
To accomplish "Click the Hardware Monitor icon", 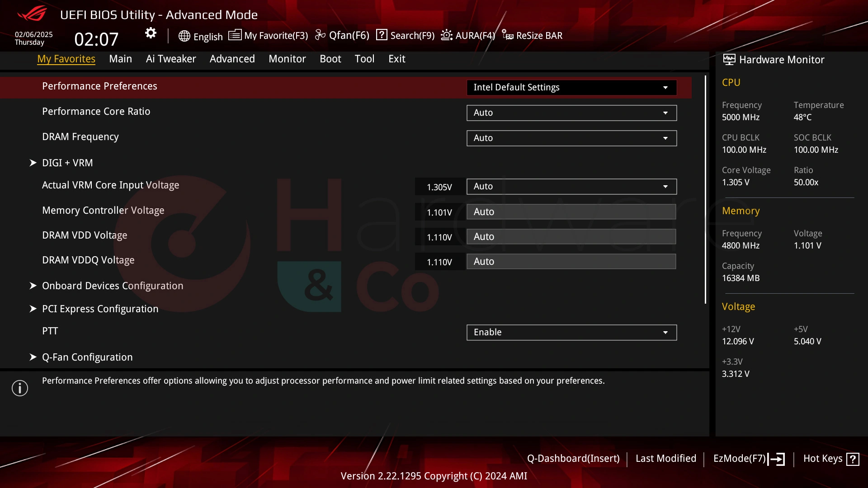I will click(x=729, y=59).
